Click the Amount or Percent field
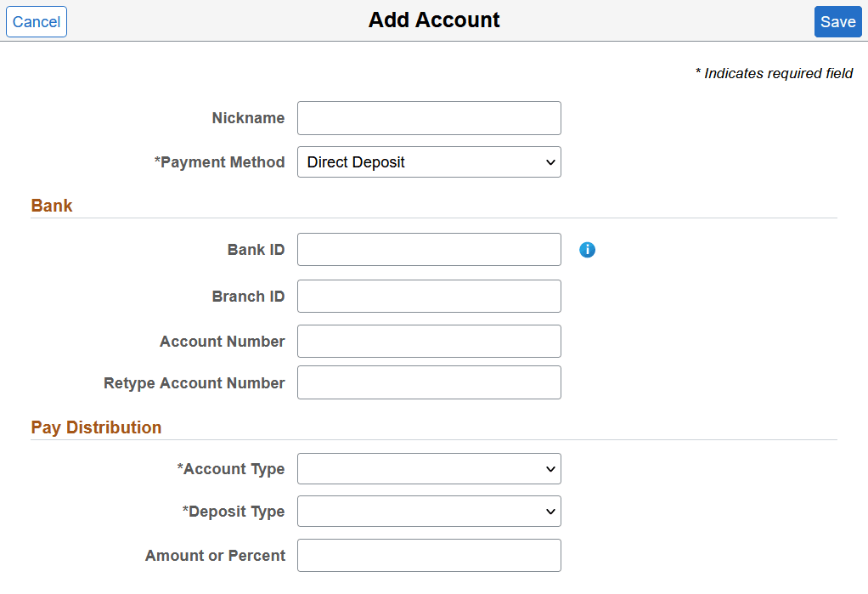 coord(429,555)
